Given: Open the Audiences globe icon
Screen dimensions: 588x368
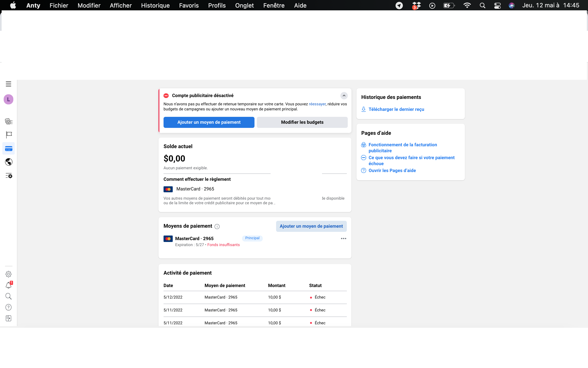Looking at the screenshot, I should (x=9, y=162).
